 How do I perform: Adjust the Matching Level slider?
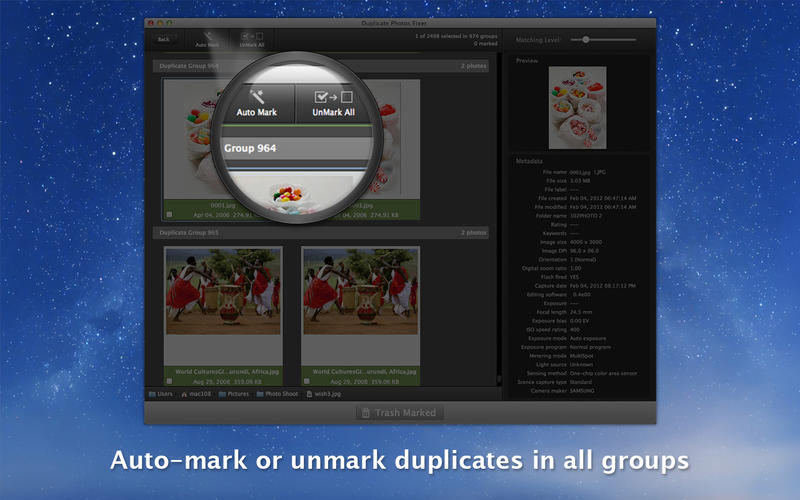[586, 40]
